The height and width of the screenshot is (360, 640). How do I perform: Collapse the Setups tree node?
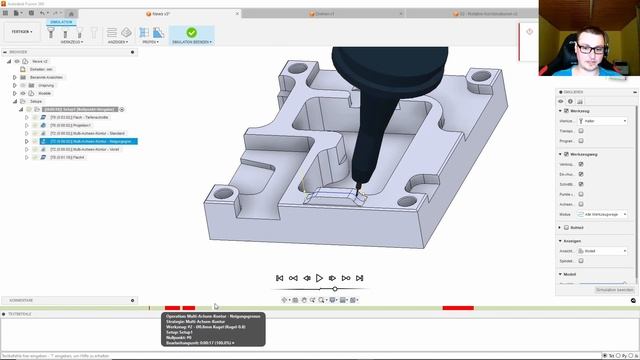pos(15,101)
